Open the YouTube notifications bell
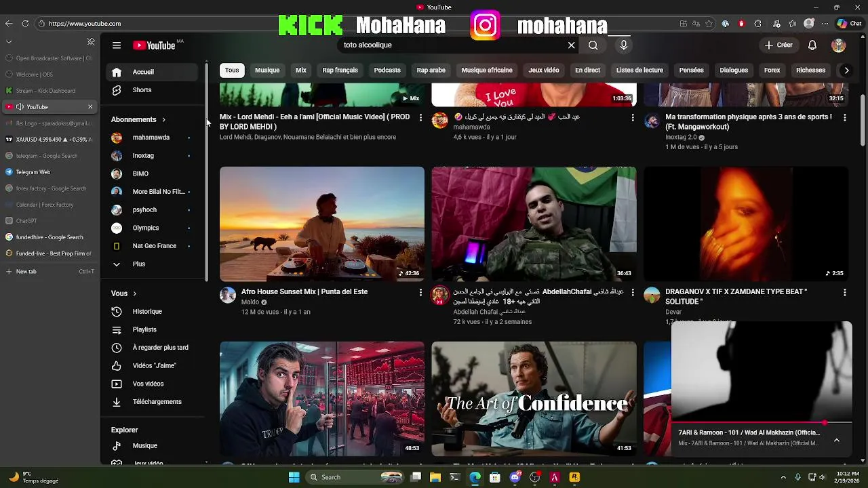The image size is (868, 488). 812,45
